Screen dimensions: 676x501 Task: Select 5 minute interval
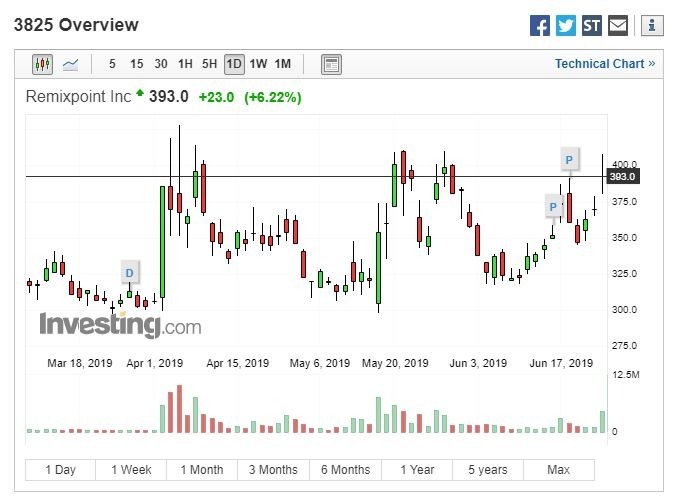coord(112,64)
